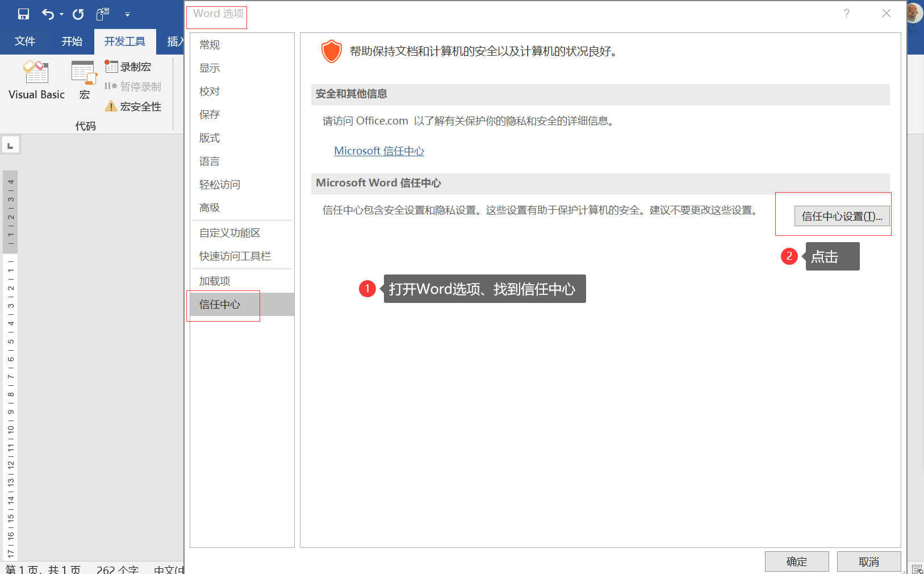The width and height of the screenshot is (924, 574).
Task: Select the 语言 options category
Action: click(x=242, y=161)
